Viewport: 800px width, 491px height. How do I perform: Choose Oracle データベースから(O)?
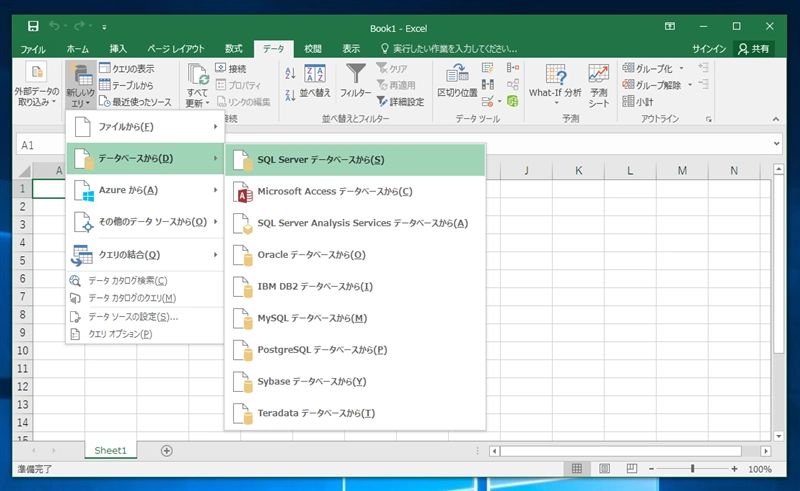click(355, 255)
